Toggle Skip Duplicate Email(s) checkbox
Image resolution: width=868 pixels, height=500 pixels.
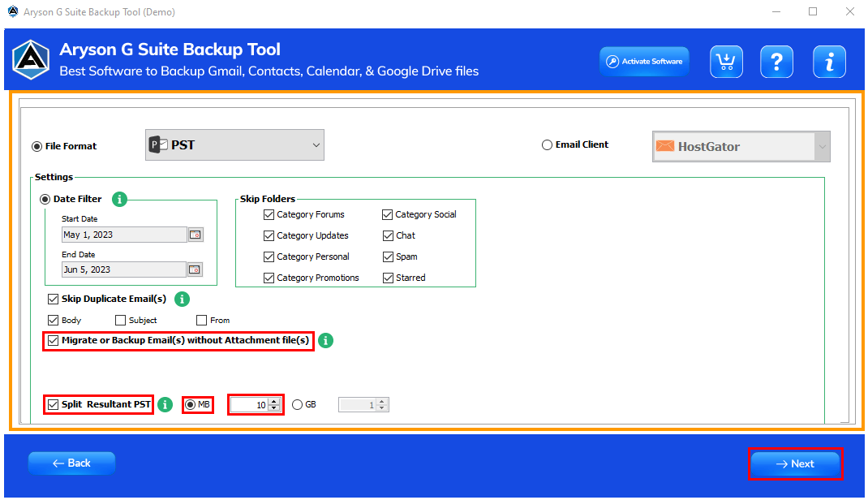coord(54,299)
